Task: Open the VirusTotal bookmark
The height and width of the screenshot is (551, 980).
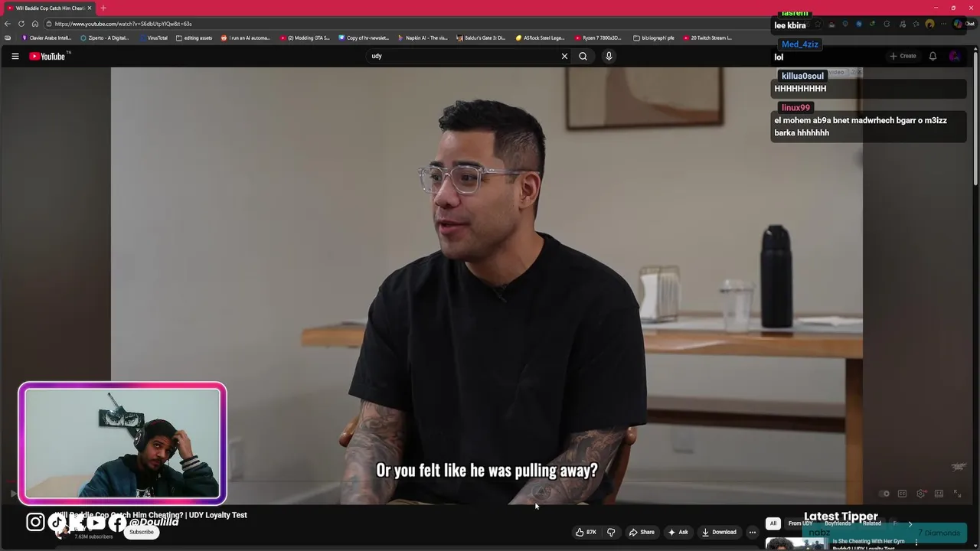Action: pos(153,37)
